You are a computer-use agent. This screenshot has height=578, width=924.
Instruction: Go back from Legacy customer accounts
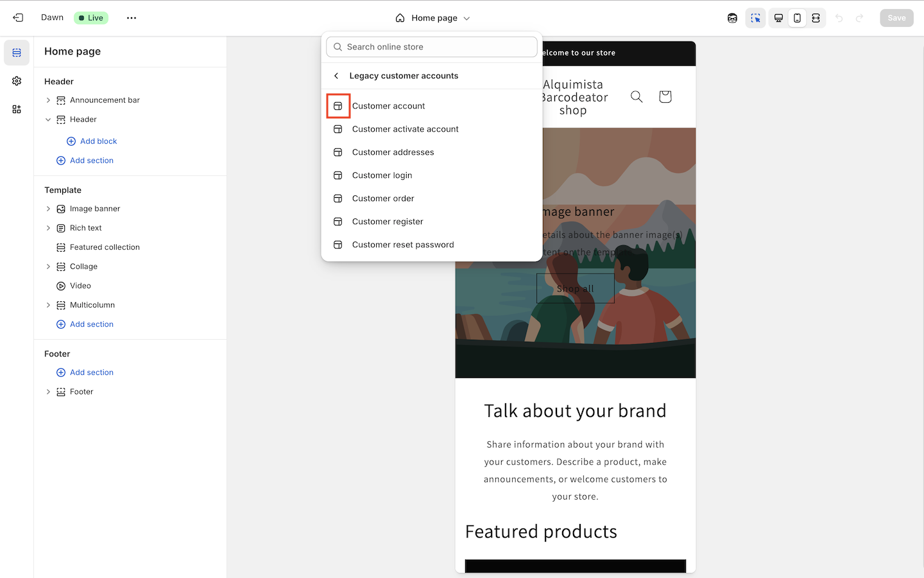336,76
